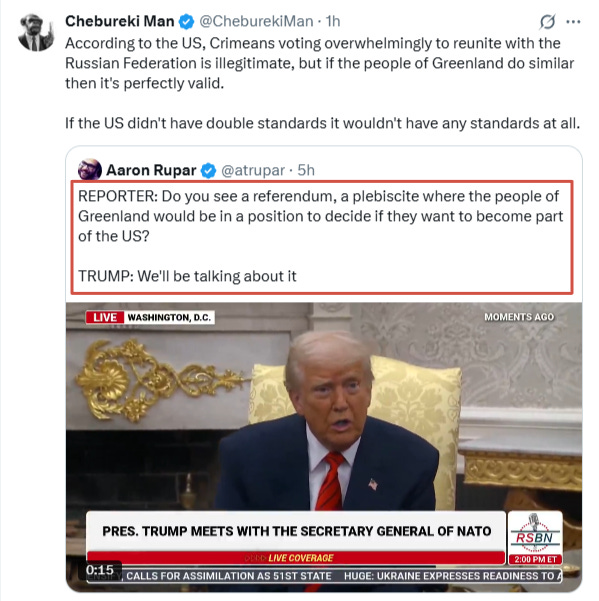Open the @atrupar handle link
The height and width of the screenshot is (601, 599).
(253, 170)
